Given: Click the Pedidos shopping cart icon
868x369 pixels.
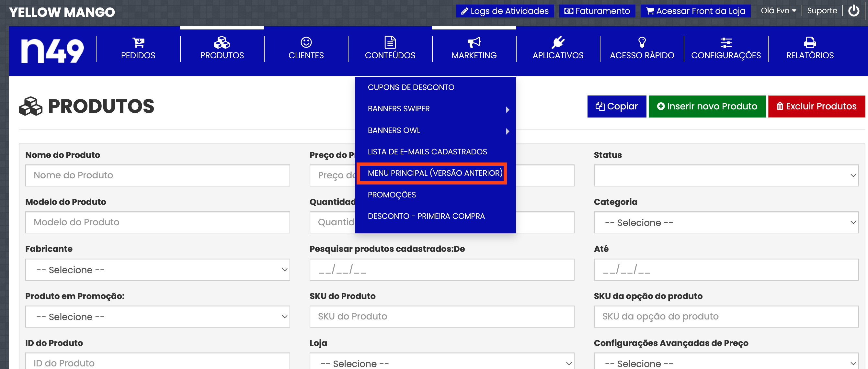Looking at the screenshot, I should [138, 42].
